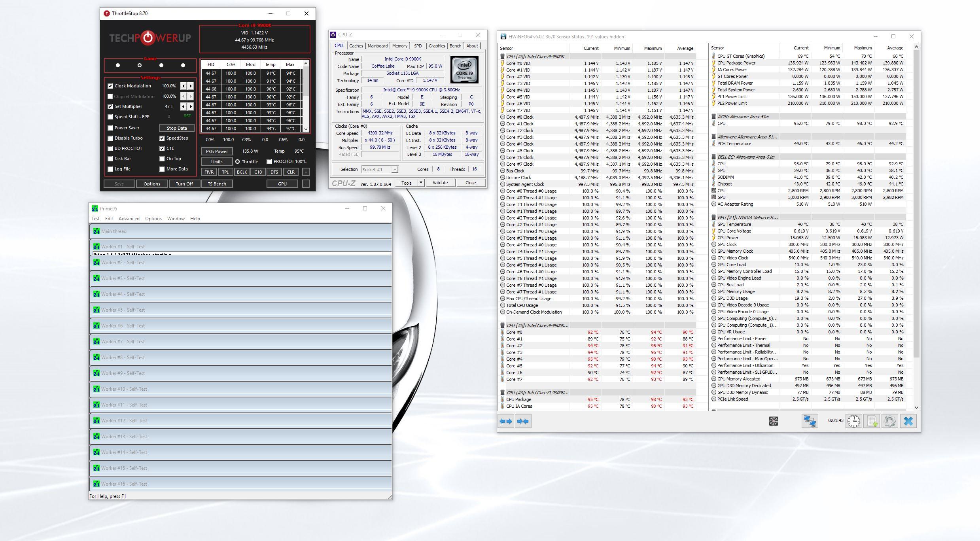Image resolution: width=980 pixels, height=541 pixels.
Task: Increase Set Multiplier with right stepper arrow
Action: [x=191, y=106]
